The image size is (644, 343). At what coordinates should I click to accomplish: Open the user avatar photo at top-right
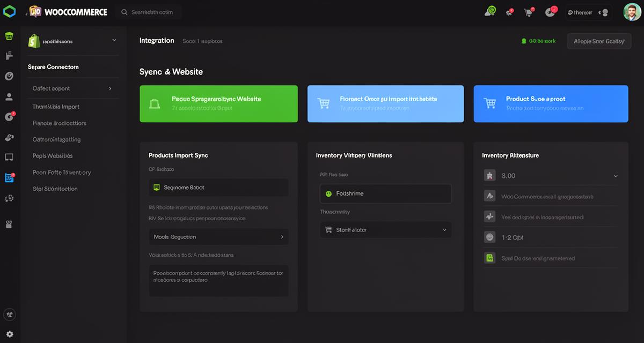[632, 12]
